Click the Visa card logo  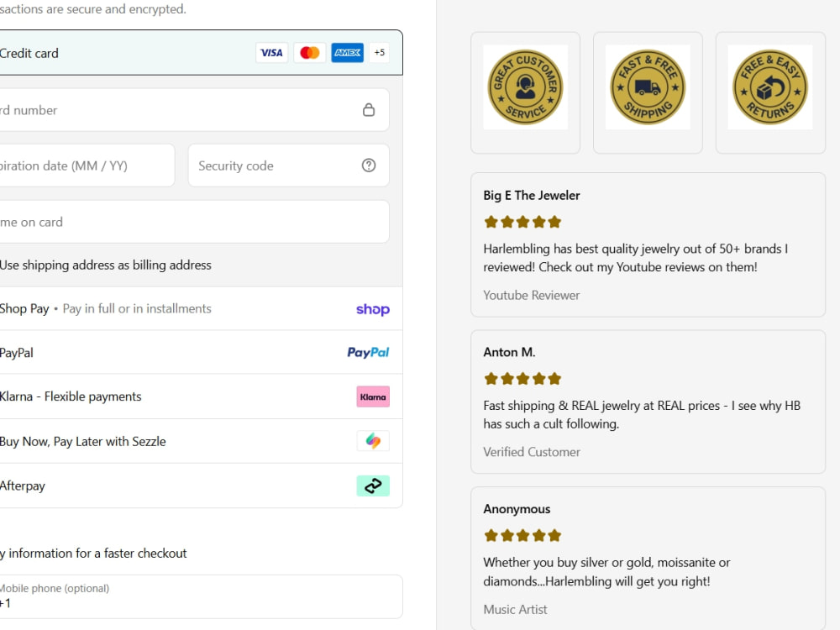pos(271,52)
